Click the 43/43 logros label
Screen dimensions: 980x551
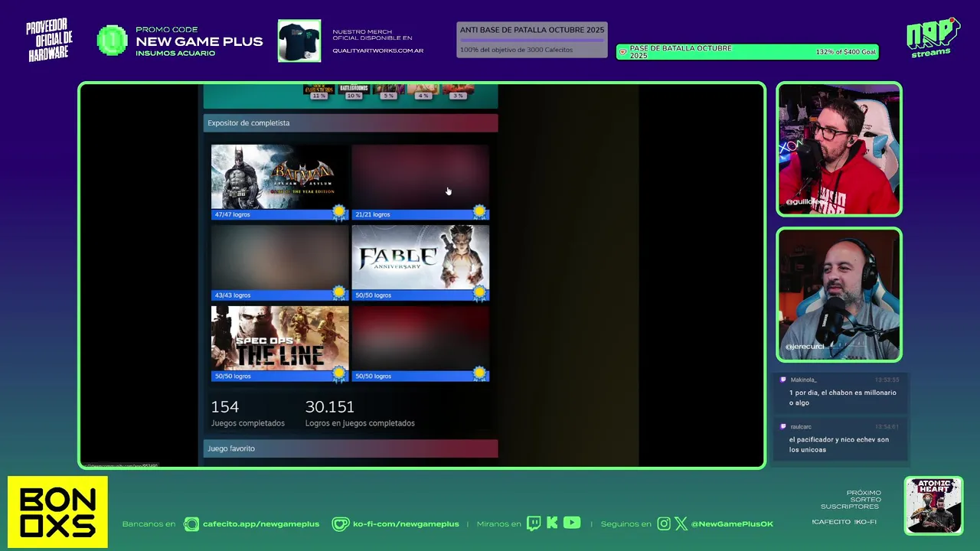(x=233, y=295)
